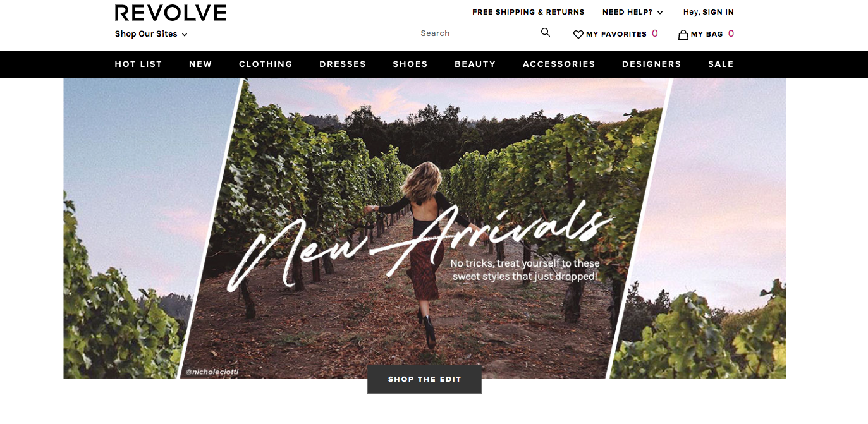The width and height of the screenshot is (868, 424).
Task: Expand the Shop Our Sites dropdown
Action: click(151, 34)
